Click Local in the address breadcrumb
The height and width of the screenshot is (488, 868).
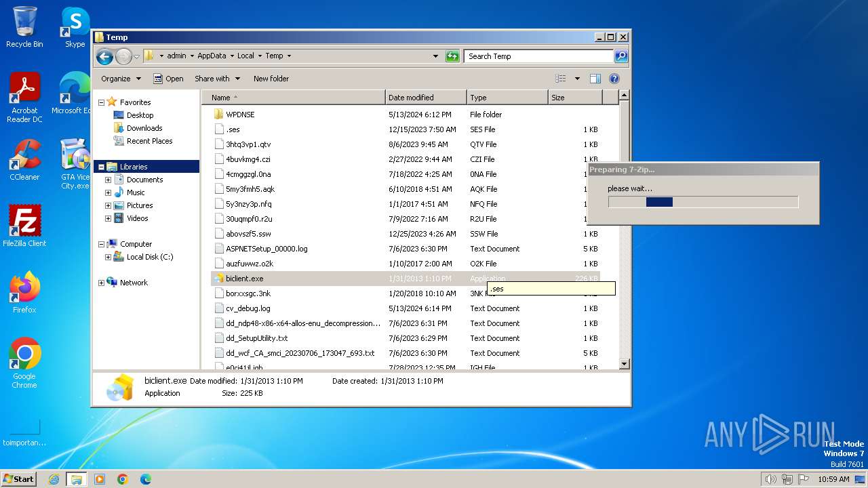[245, 56]
